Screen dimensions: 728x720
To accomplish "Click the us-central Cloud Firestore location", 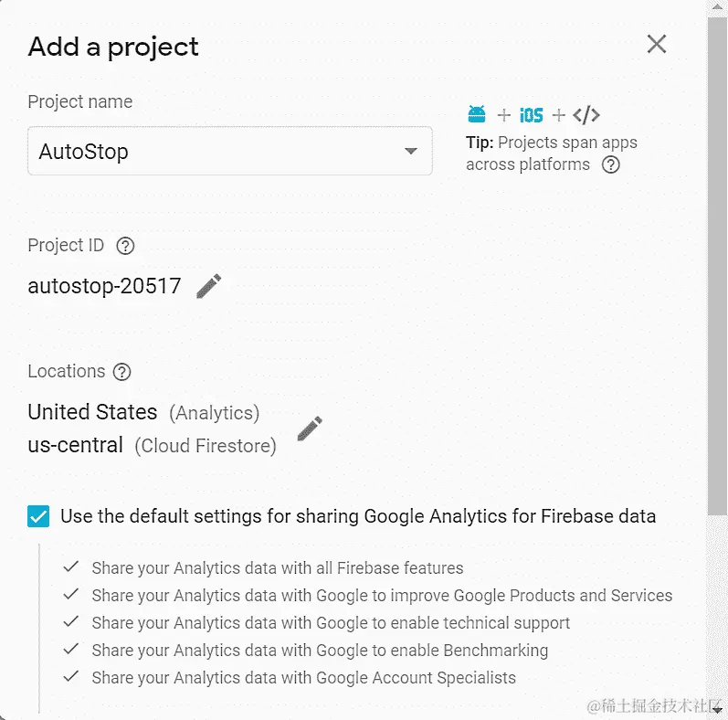I will click(x=76, y=446).
